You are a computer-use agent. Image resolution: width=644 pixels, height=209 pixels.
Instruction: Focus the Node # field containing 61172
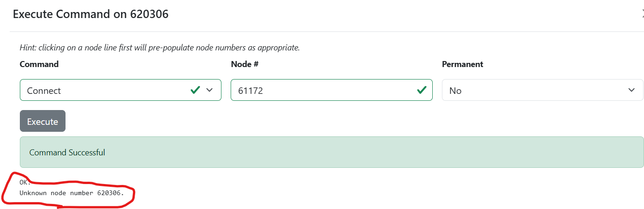click(x=331, y=90)
